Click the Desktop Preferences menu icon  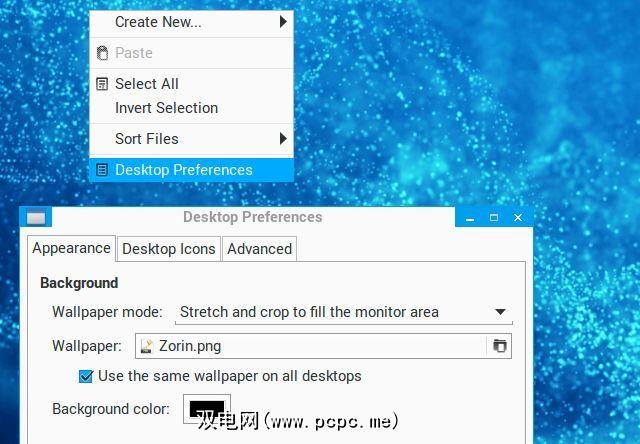(102, 170)
